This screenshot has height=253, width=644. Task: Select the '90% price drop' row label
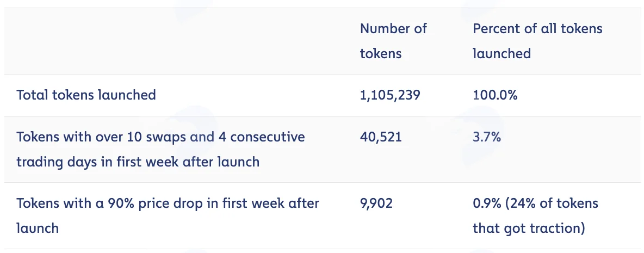tap(168, 215)
